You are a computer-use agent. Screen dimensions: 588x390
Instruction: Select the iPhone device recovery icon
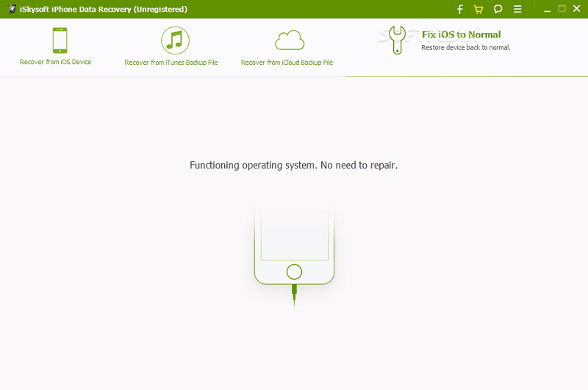pyautogui.click(x=60, y=40)
